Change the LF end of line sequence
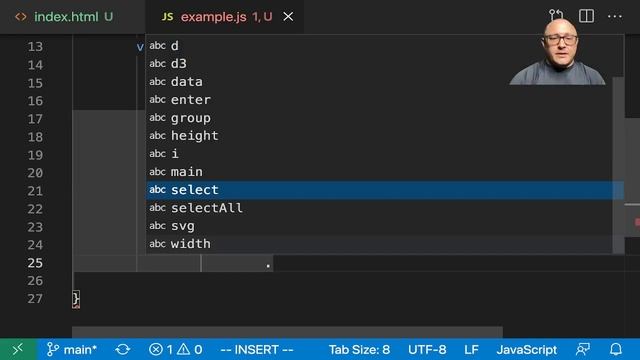This screenshot has width=640, height=360. [x=471, y=349]
